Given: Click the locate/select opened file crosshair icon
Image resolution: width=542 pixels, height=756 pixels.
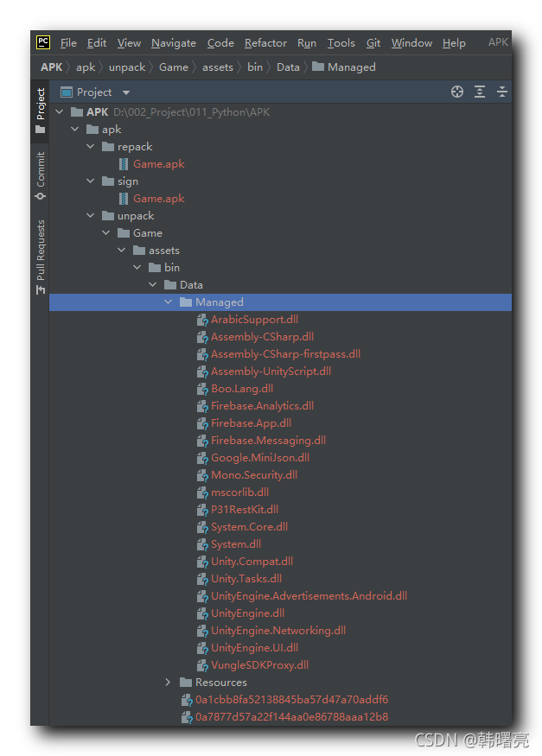Looking at the screenshot, I should pyautogui.click(x=456, y=92).
